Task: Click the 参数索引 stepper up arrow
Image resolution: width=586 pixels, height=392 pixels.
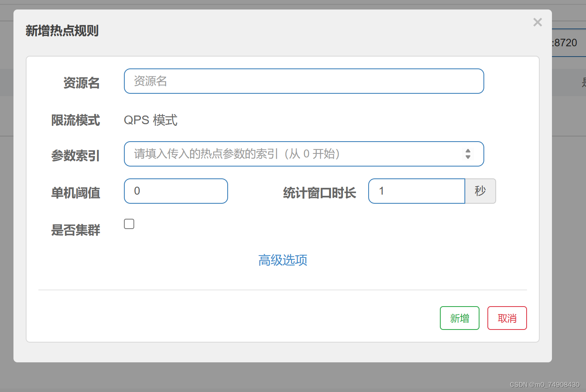Action: tap(468, 151)
